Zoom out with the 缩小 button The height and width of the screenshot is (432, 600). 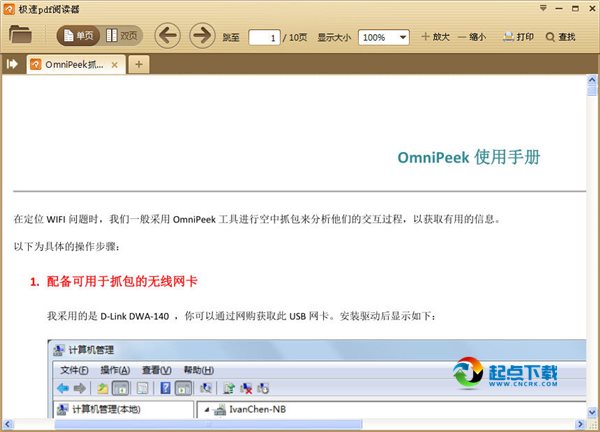[472, 37]
